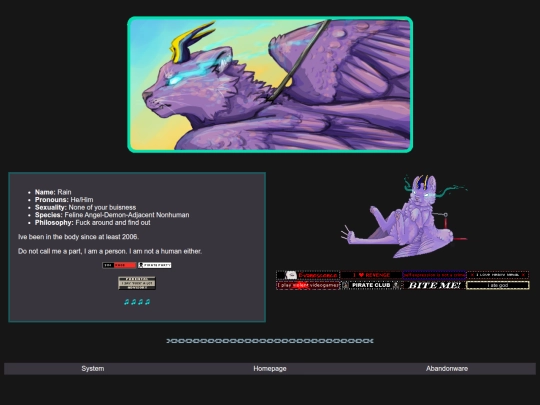540x405 pixels.
Task: Click the 'Do not call me a part' sentence
Action: 110,251
